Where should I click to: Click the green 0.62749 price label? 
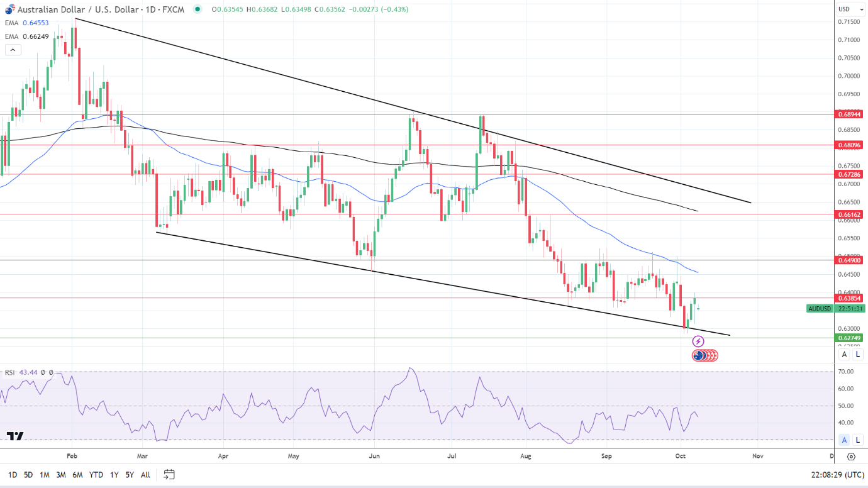point(849,338)
